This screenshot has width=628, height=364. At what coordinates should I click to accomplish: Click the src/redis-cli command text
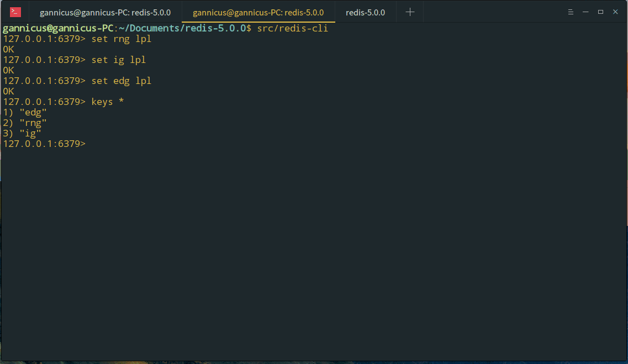point(292,28)
